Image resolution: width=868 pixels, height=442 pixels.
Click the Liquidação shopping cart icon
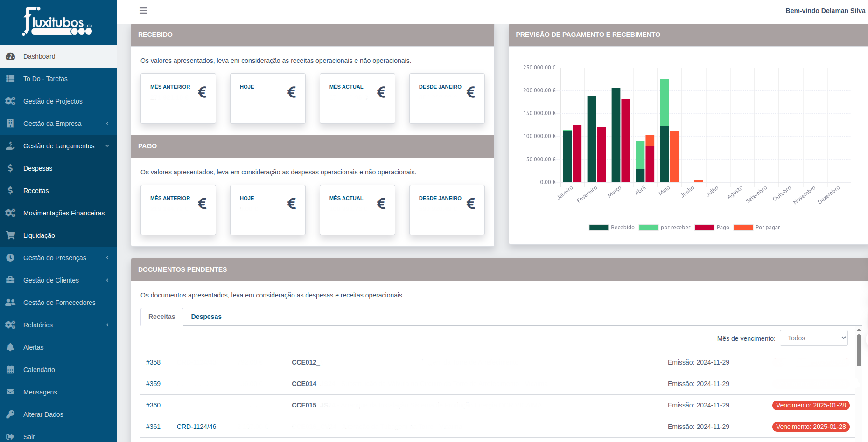tap(10, 235)
